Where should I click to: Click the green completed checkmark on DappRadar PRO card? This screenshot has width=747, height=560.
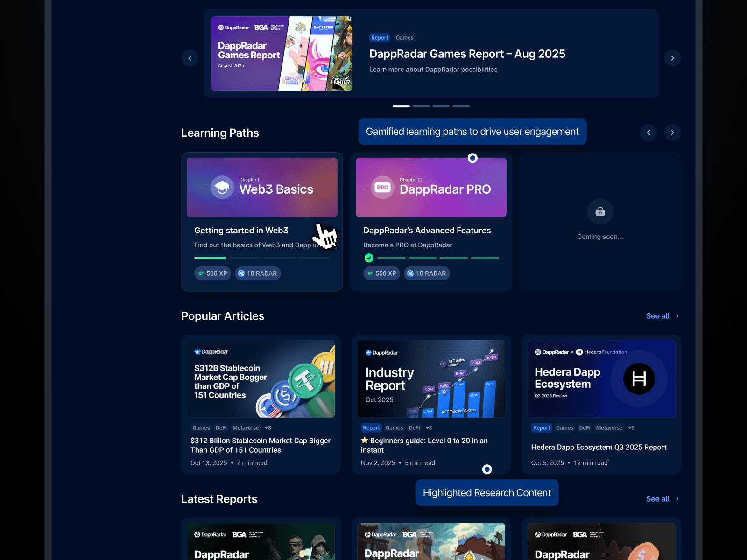click(369, 258)
